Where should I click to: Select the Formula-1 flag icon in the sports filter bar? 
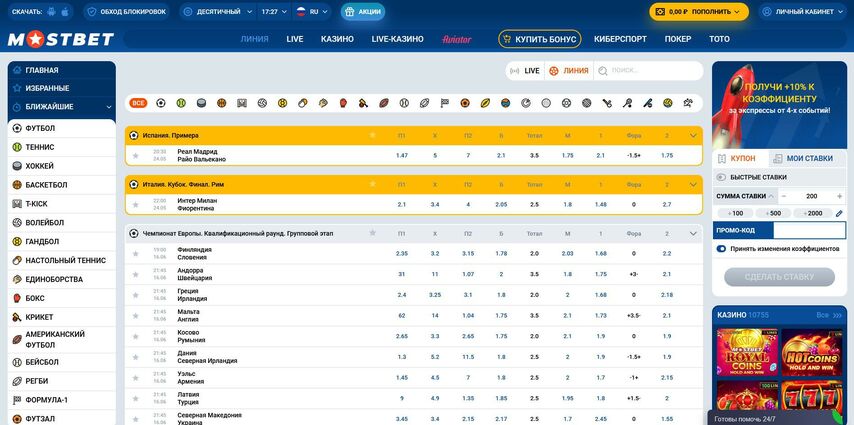[444, 103]
